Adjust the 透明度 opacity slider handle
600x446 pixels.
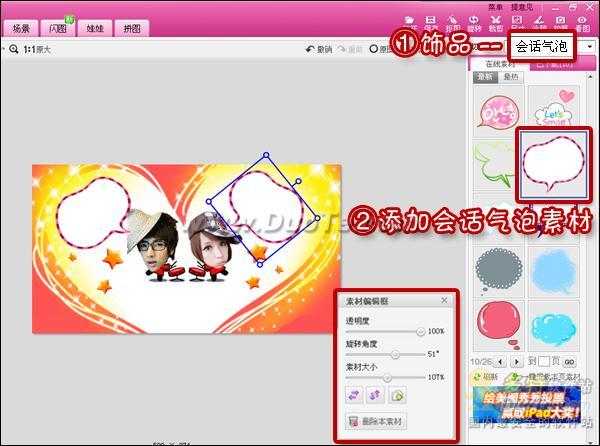pyautogui.click(x=421, y=331)
